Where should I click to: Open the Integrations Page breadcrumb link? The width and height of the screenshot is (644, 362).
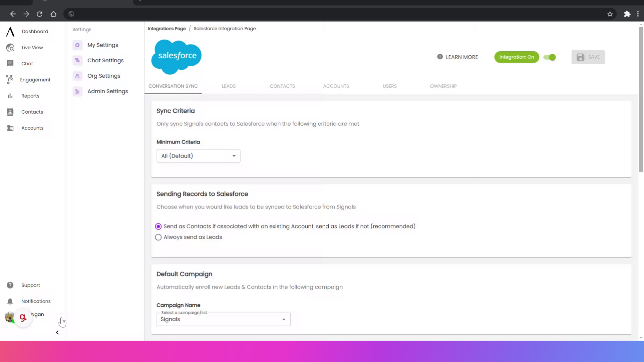pos(167,28)
